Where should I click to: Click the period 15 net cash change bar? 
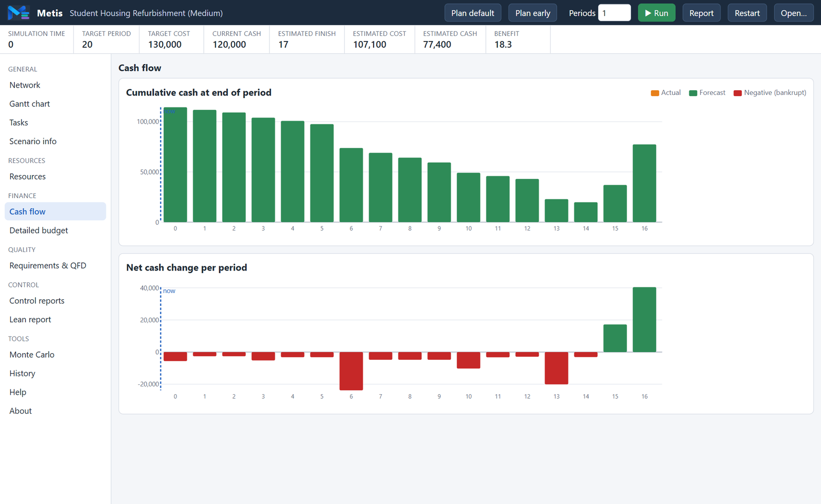click(615, 338)
